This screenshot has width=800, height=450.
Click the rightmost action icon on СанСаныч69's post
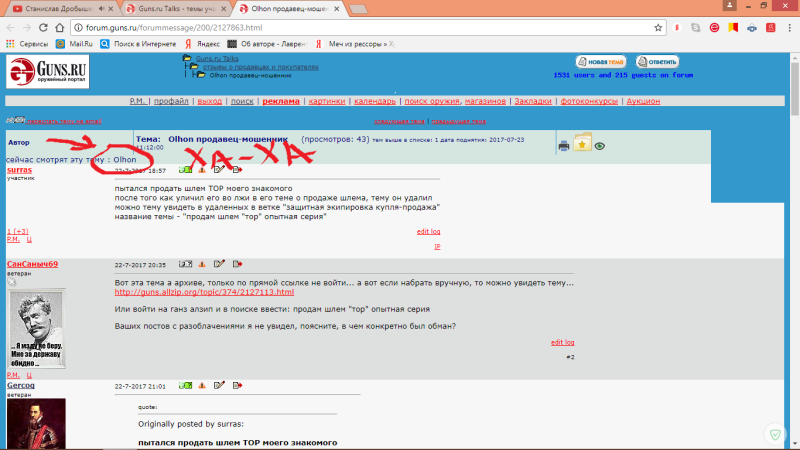[x=237, y=265]
